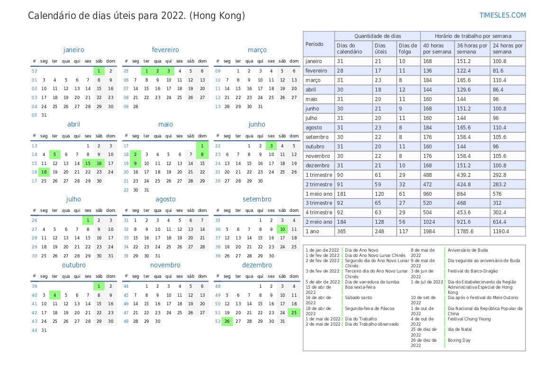Click the '1 trimestre' row label
This screenshot has width=554, height=392.
[x=318, y=175]
